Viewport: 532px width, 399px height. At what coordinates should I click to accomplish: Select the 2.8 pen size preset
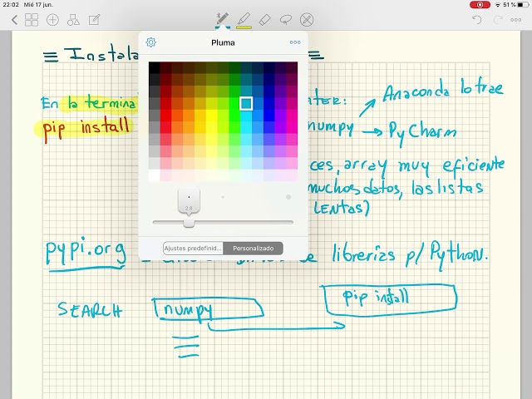(x=189, y=201)
